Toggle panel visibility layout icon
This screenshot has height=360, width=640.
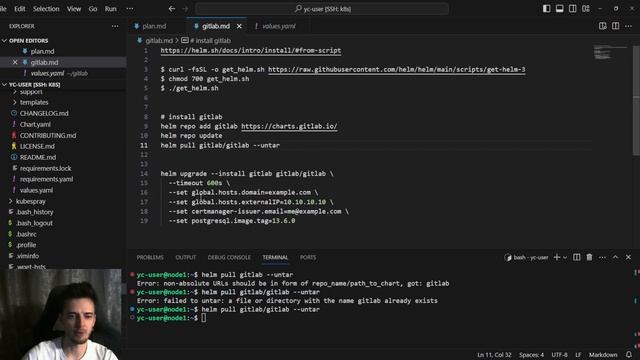click(560, 9)
